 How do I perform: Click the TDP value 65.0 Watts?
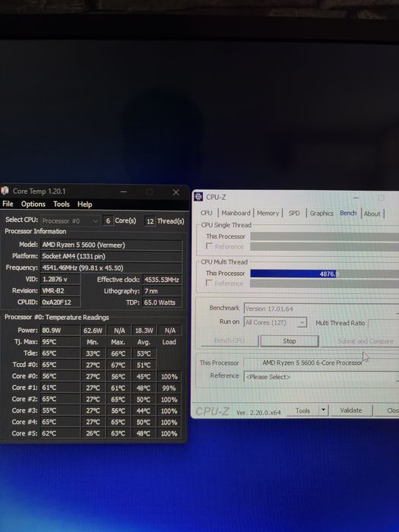coord(162,302)
